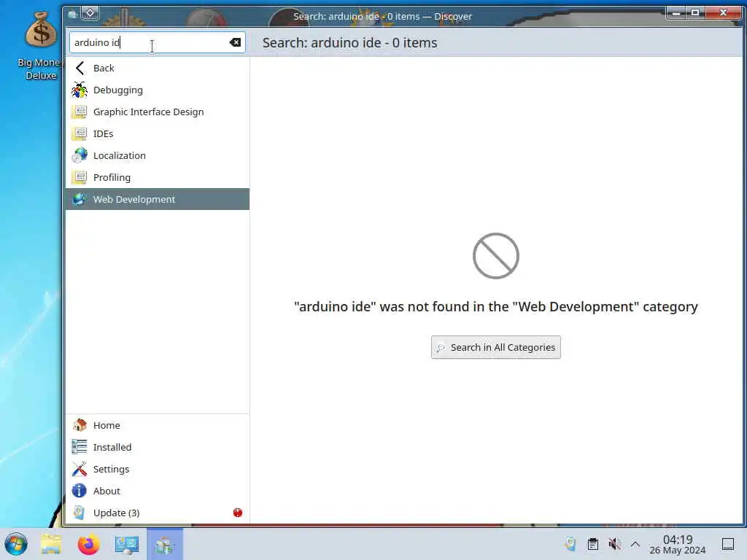
Task: Open the Start menu orb
Action: [x=16, y=544]
